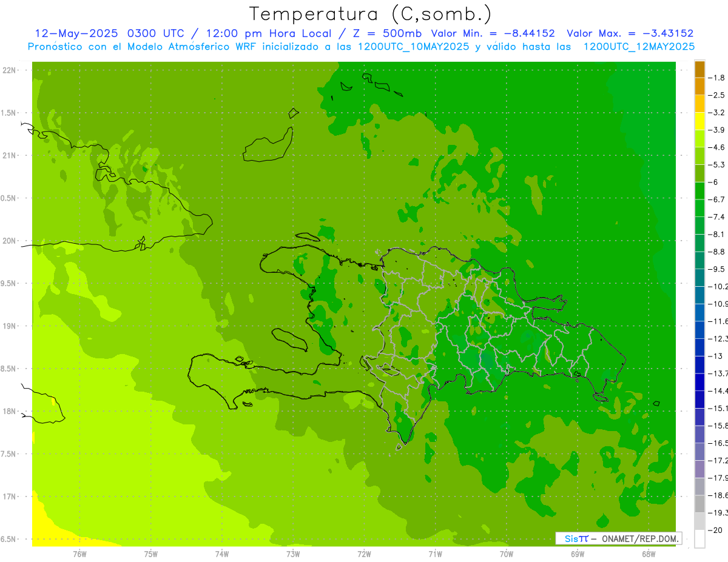This screenshot has height=562, width=728.
Task: Click the white swatch below -20
Action: [700, 539]
